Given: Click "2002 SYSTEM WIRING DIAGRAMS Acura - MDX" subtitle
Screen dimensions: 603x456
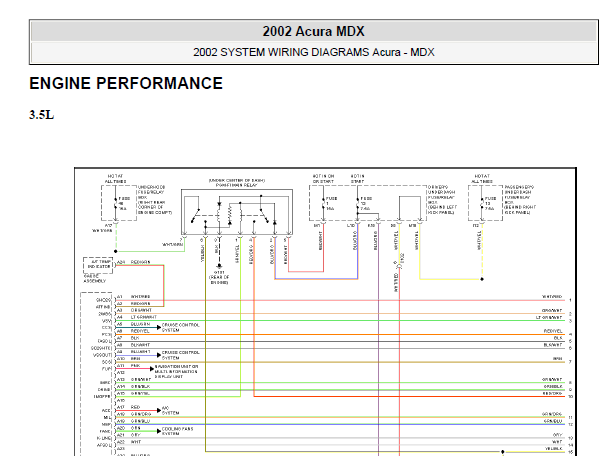Looking at the screenshot, I should 313,52.
